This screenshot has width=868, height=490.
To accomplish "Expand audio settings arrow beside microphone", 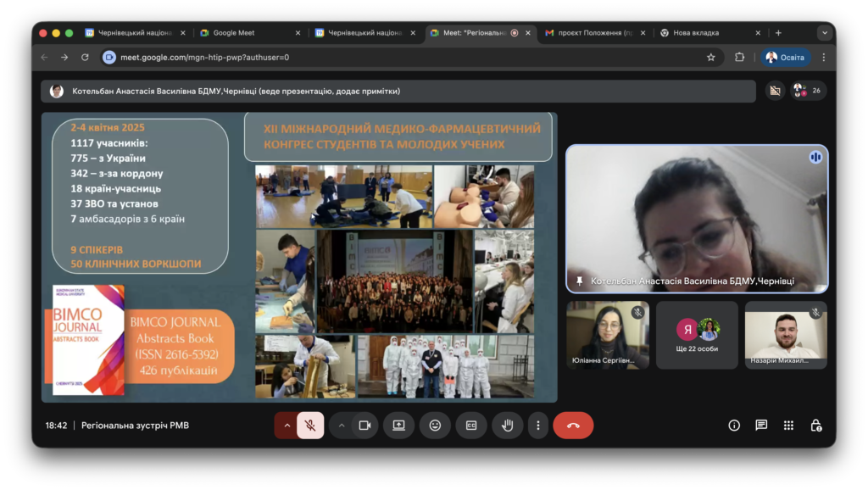I will [x=287, y=426].
